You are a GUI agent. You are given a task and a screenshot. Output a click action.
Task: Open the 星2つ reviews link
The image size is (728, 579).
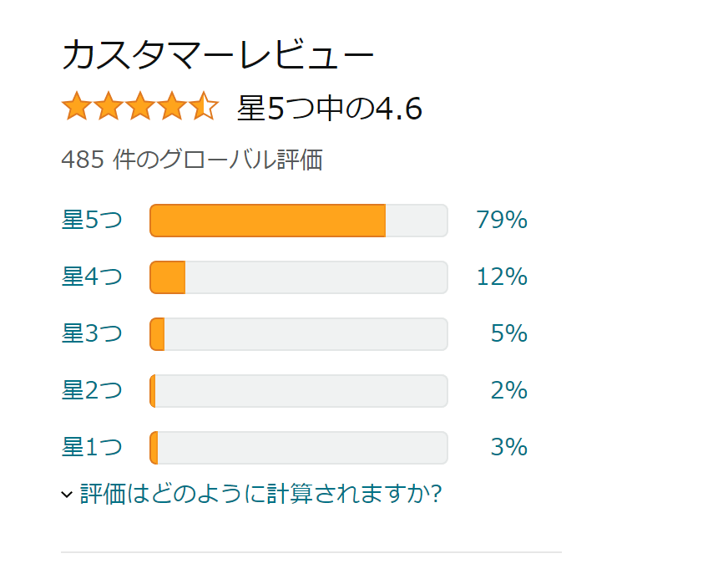tap(92, 391)
